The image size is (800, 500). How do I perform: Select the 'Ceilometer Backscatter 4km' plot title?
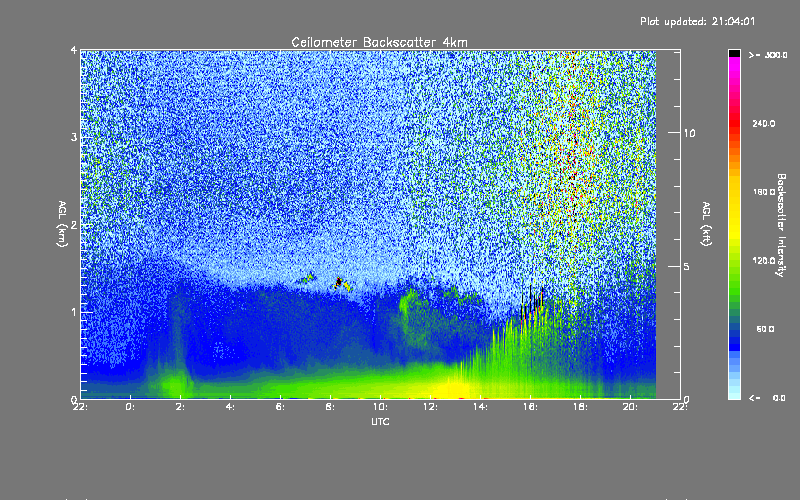(x=379, y=42)
